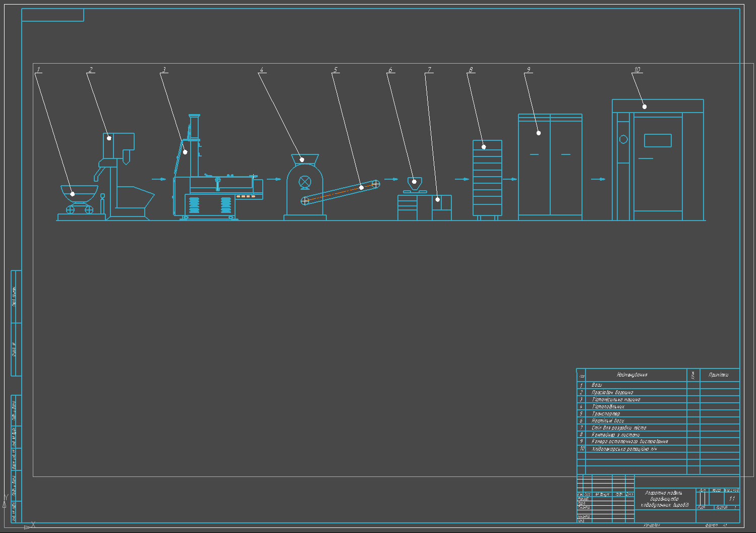Click callout number 7 above the table
The height and width of the screenshot is (533, 756).
[429, 70]
